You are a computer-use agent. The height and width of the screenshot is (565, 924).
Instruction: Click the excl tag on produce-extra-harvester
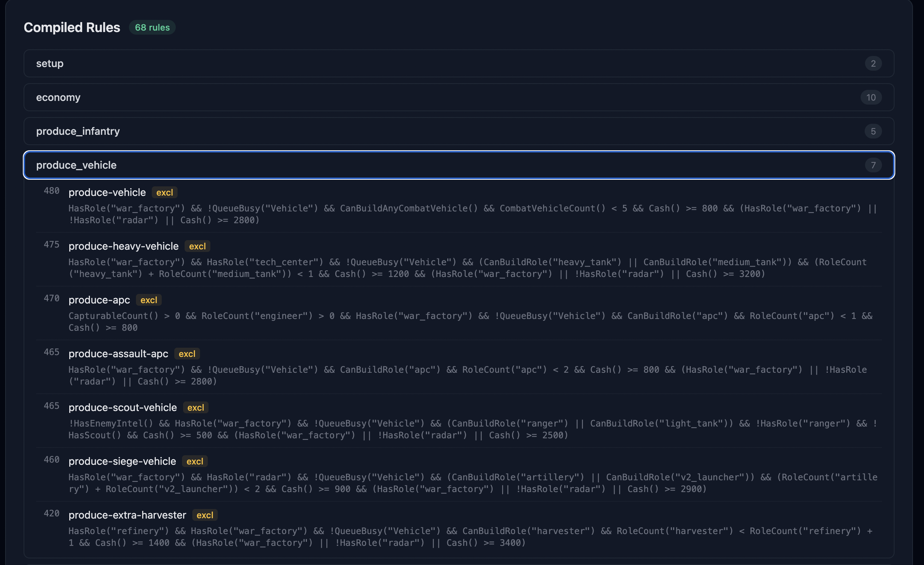(x=205, y=515)
